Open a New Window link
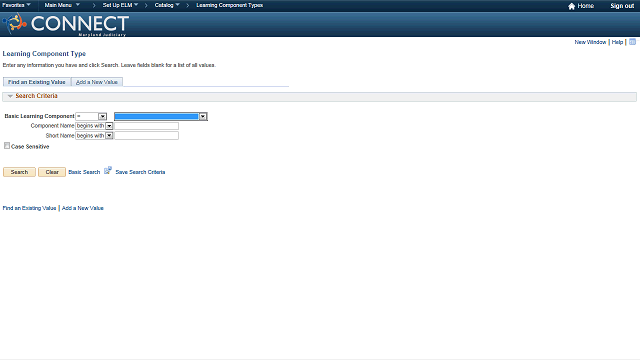Screen dimensions: 640x360 click(x=590, y=42)
